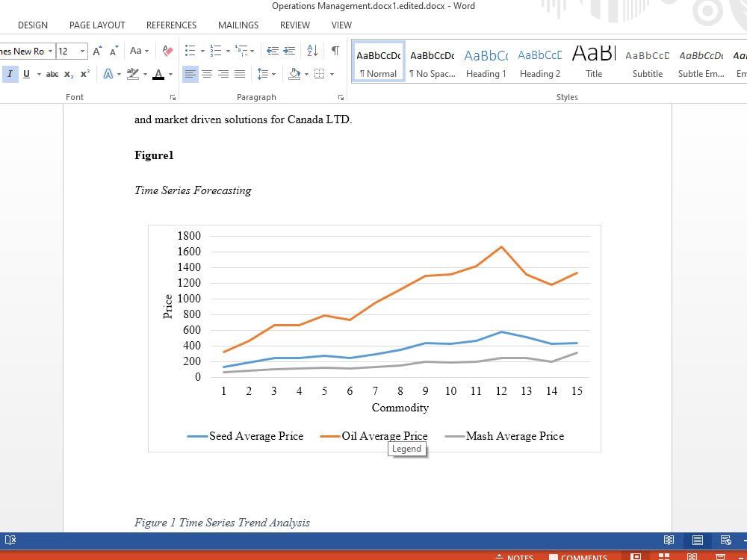Open the VIEW ribbon tab
This screenshot has height=560, width=747.
(x=341, y=25)
